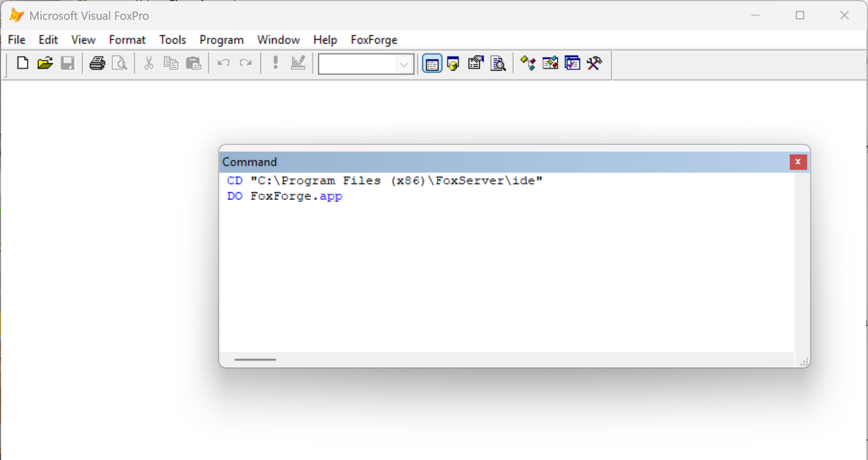Close the Microsoft Visual FoxPro window
Screen dimensions: 868x460
tap(844, 15)
